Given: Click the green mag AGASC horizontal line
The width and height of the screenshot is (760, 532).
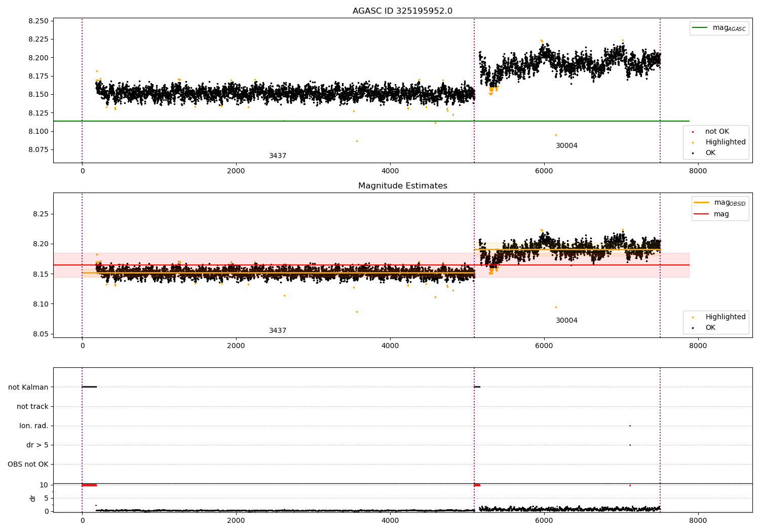Looking at the screenshot, I should [371, 121].
